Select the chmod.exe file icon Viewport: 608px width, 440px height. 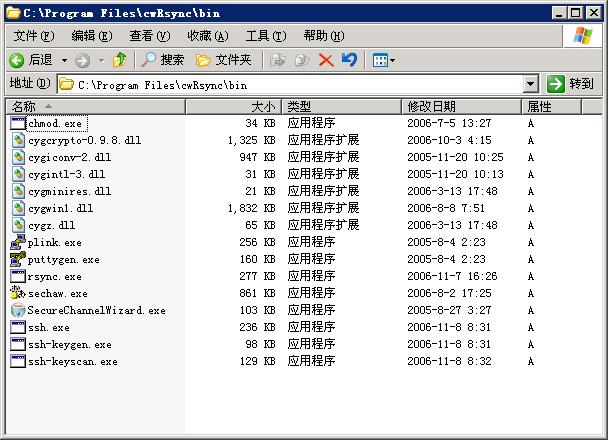coord(18,123)
